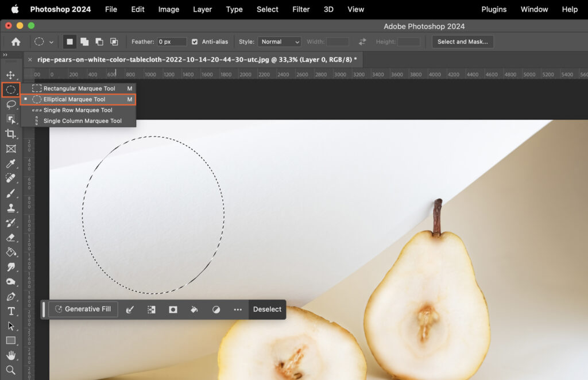Open the Style dropdown set to Normal
Image resolution: width=588 pixels, height=380 pixels.
(x=279, y=41)
